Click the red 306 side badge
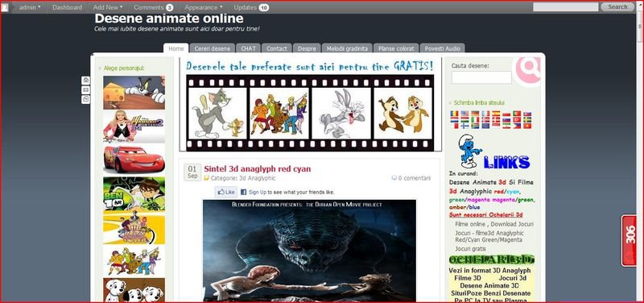The width and height of the screenshot is (644, 303). (x=629, y=240)
